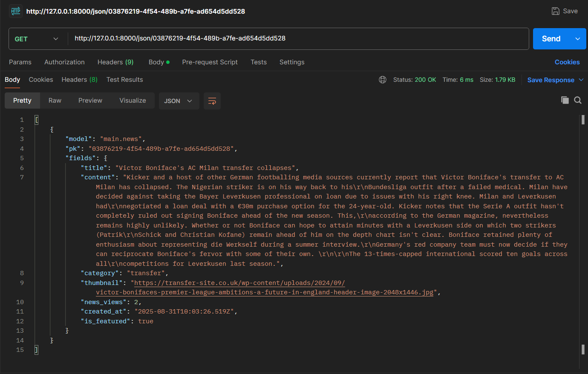Click the Status 200 OK indicator

tap(415, 80)
